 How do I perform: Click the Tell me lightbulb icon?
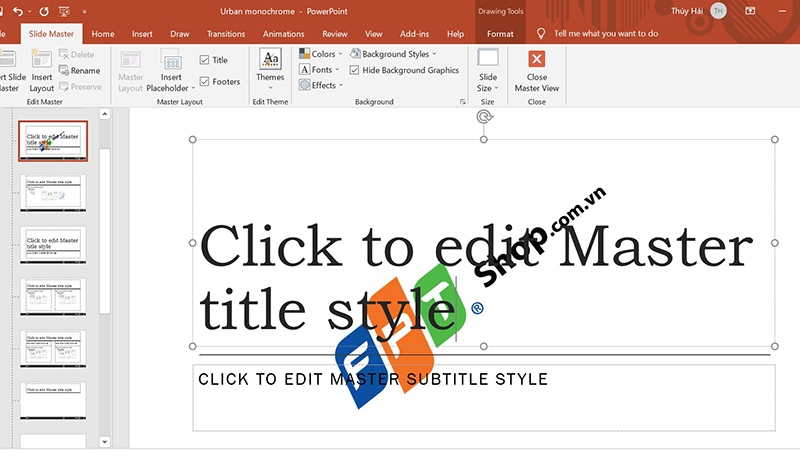pyautogui.click(x=541, y=34)
